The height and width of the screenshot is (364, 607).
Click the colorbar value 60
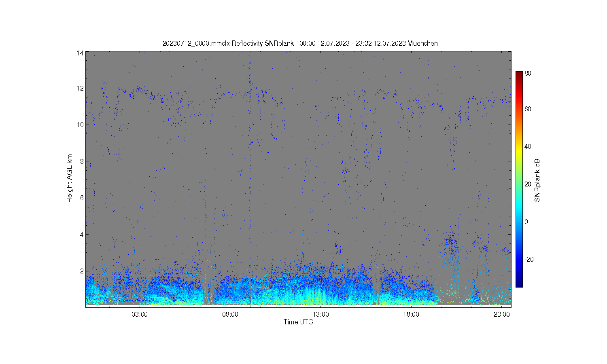528,109
